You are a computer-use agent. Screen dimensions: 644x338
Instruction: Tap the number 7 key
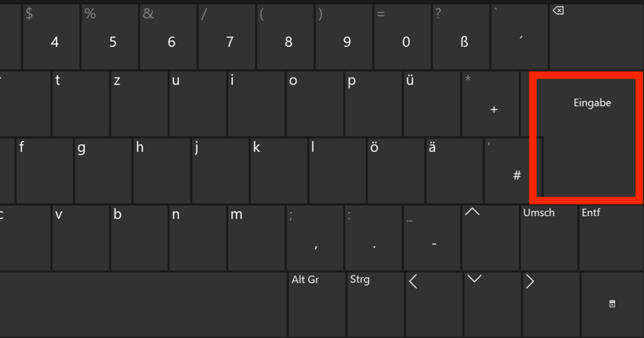point(226,37)
